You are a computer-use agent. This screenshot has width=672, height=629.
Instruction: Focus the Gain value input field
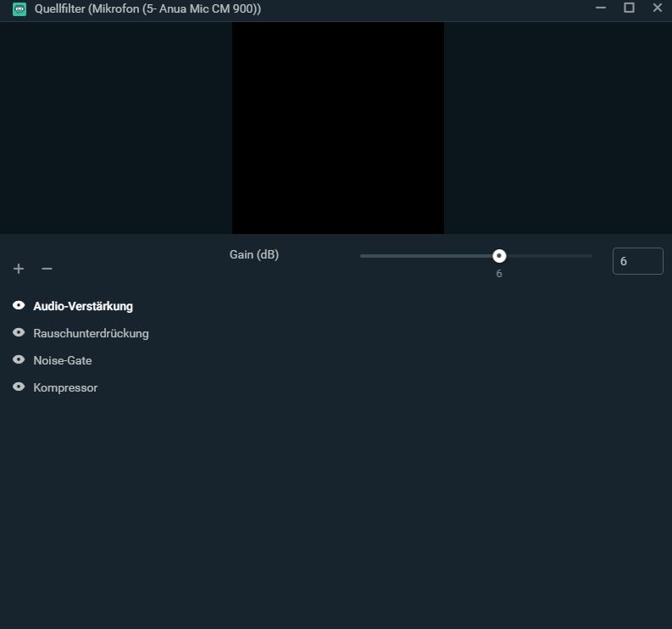click(x=637, y=261)
